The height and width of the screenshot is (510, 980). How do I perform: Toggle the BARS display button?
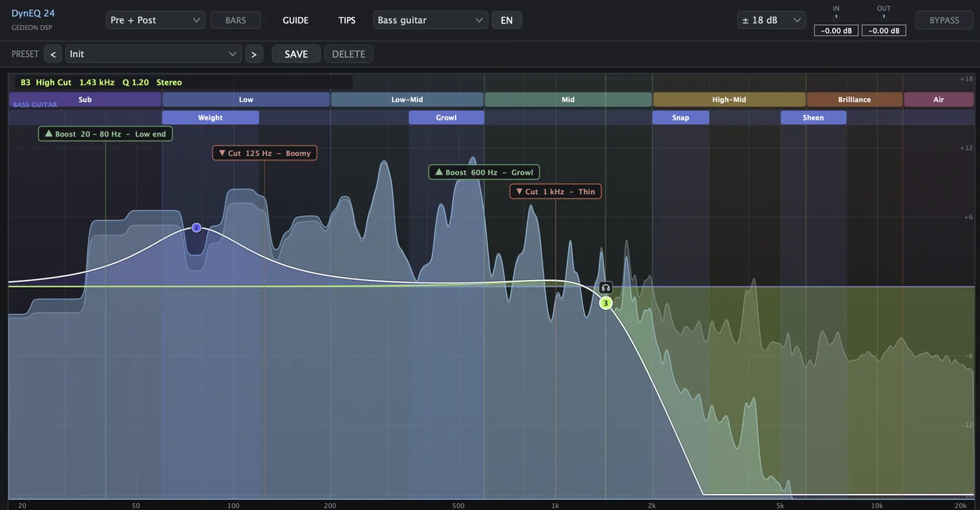[236, 20]
